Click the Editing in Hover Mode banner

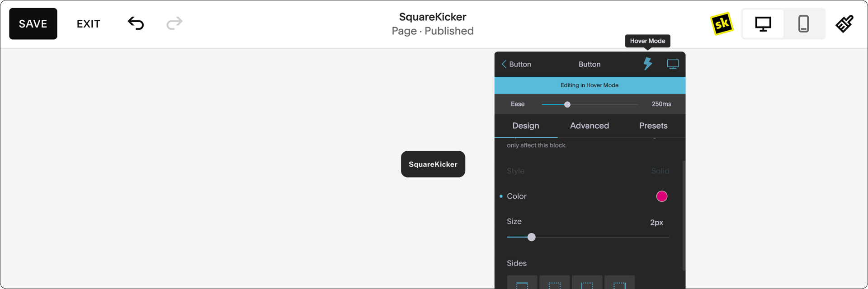[590, 85]
